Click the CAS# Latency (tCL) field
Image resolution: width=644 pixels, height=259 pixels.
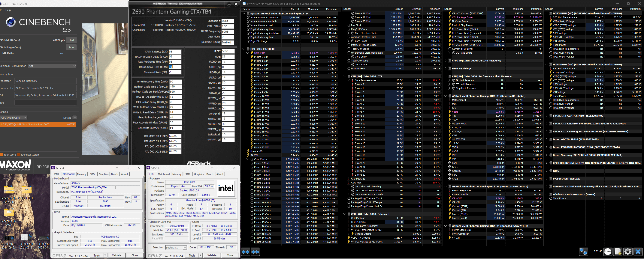click(175, 52)
